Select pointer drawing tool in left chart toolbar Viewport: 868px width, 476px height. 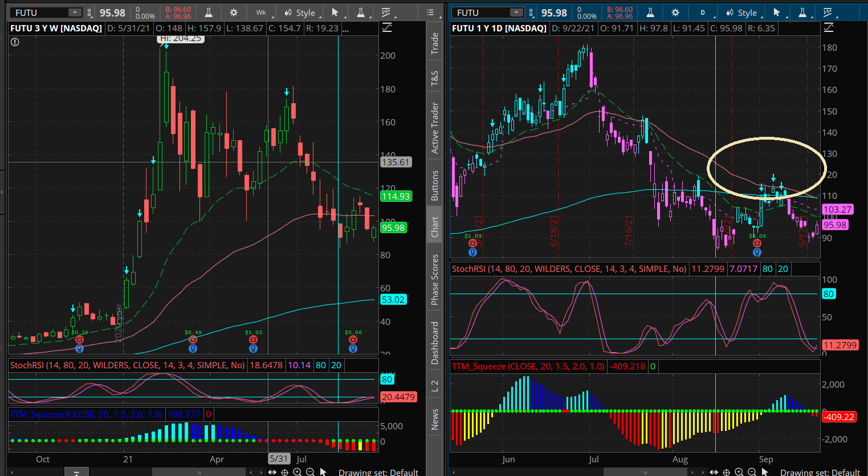coord(335,13)
